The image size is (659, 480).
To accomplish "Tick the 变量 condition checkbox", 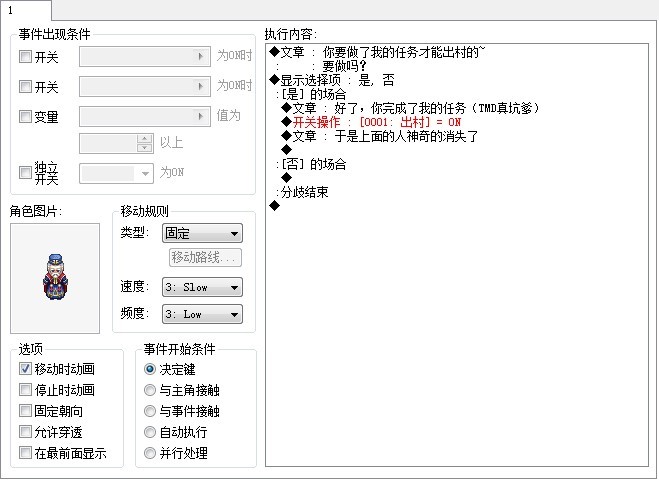I will coord(25,116).
